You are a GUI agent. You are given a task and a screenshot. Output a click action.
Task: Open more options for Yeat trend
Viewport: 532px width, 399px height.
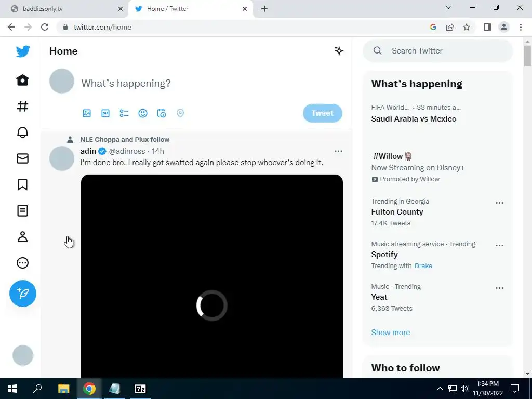coord(499,288)
